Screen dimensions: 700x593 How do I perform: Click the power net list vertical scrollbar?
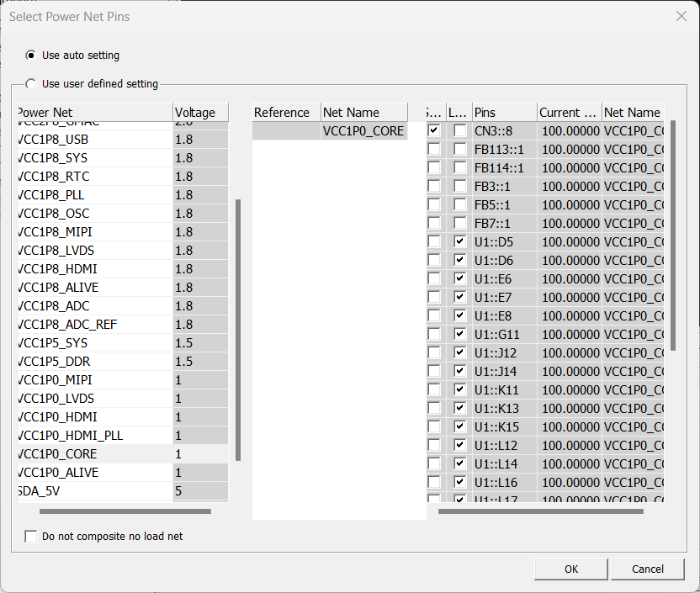coord(238,328)
